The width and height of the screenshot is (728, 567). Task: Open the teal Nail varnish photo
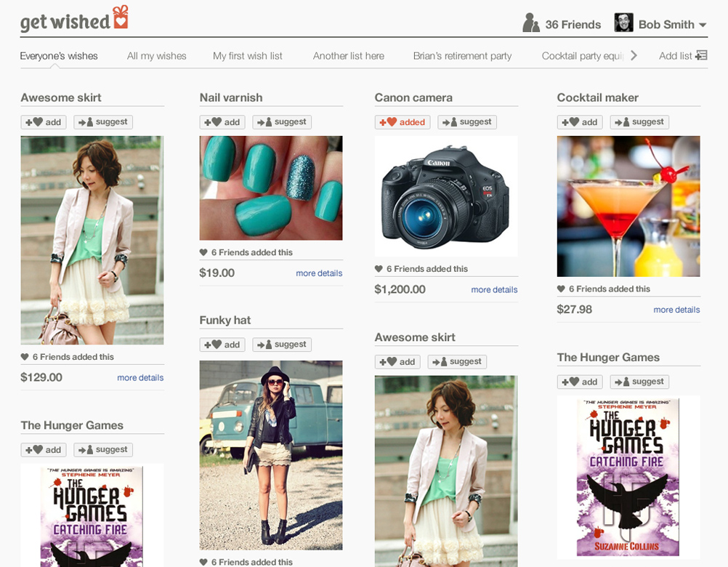(271, 188)
